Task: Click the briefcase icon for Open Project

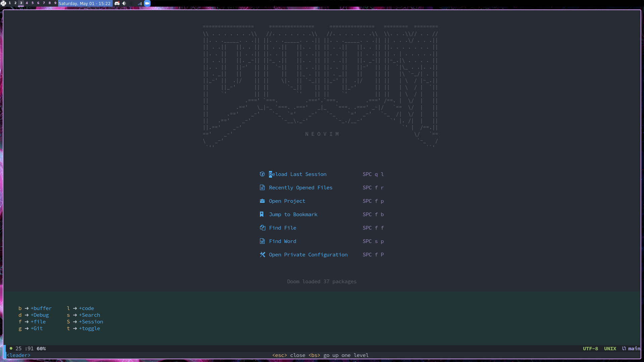Action: [x=262, y=201]
